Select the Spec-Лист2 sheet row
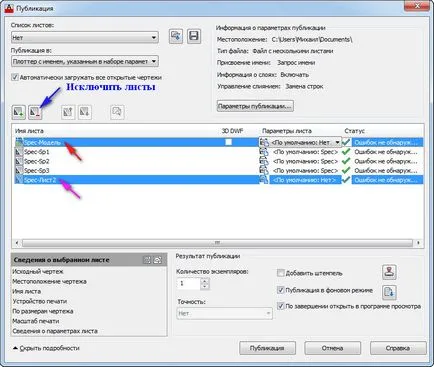The width and height of the screenshot is (434, 367). [x=218, y=180]
